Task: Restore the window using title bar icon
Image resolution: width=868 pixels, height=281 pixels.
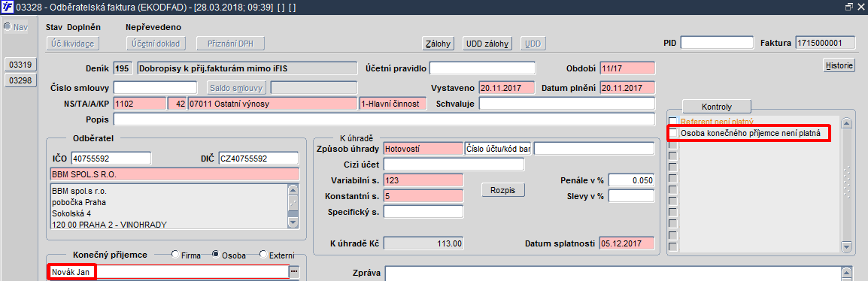Action: tap(848, 7)
